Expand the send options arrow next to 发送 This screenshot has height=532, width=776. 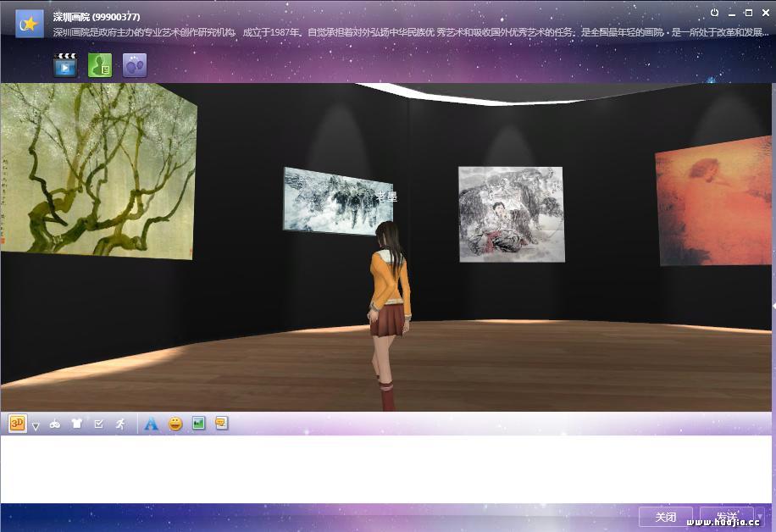pyautogui.click(x=760, y=517)
